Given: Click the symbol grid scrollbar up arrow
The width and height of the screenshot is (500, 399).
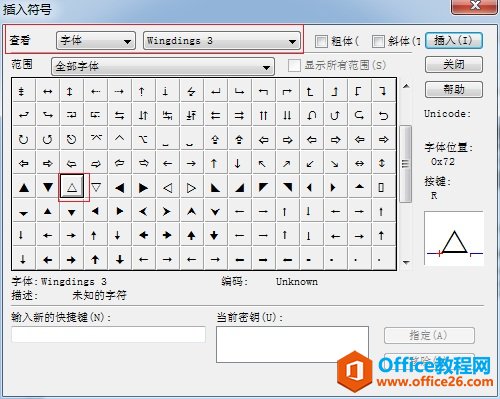Looking at the screenshot, I should pos(406,86).
